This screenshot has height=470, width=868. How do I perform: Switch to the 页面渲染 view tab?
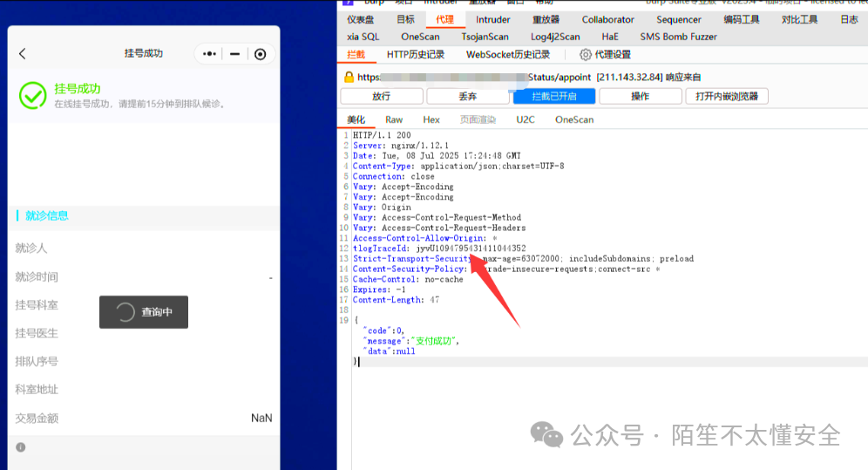(478, 119)
